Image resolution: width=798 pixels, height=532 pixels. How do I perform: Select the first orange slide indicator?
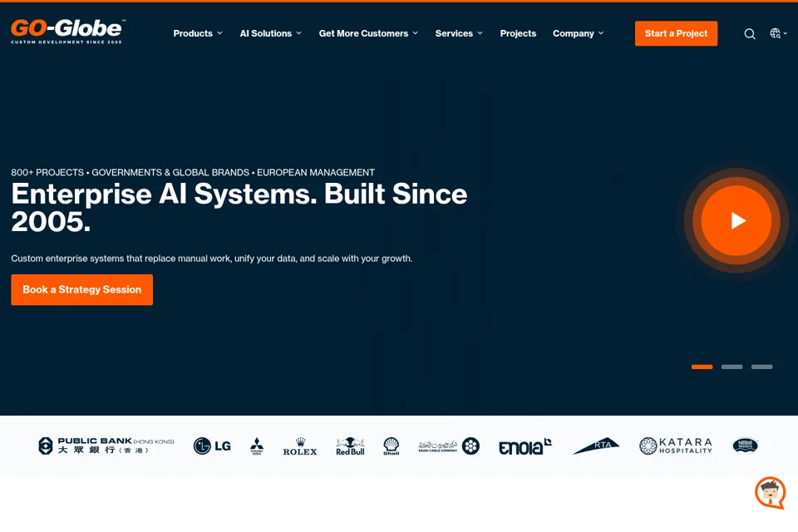[702, 367]
